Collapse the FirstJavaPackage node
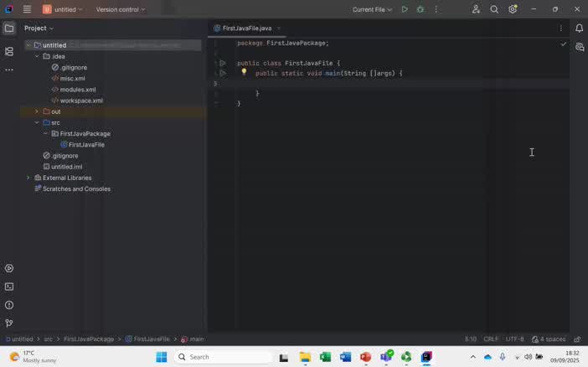588x367 pixels. [x=46, y=133]
